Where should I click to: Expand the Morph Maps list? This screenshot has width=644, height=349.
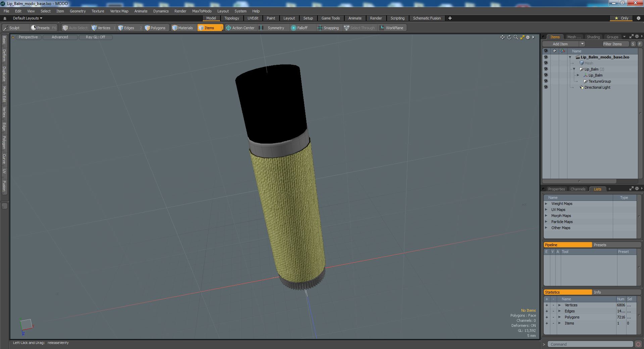546,216
